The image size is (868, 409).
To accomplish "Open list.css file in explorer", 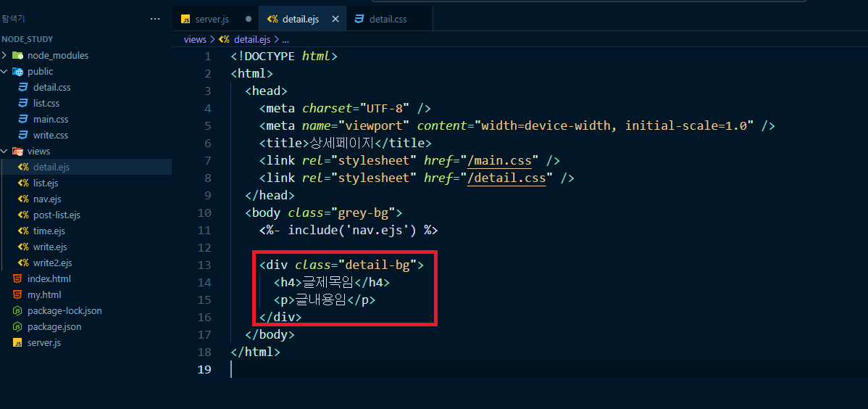I will [x=46, y=104].
